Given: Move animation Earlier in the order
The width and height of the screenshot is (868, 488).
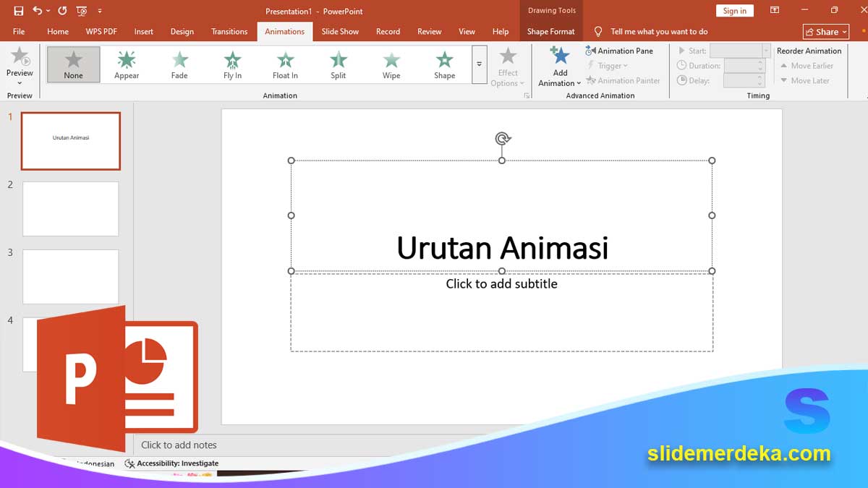Looking at the screenshot, I should [807, 66].
